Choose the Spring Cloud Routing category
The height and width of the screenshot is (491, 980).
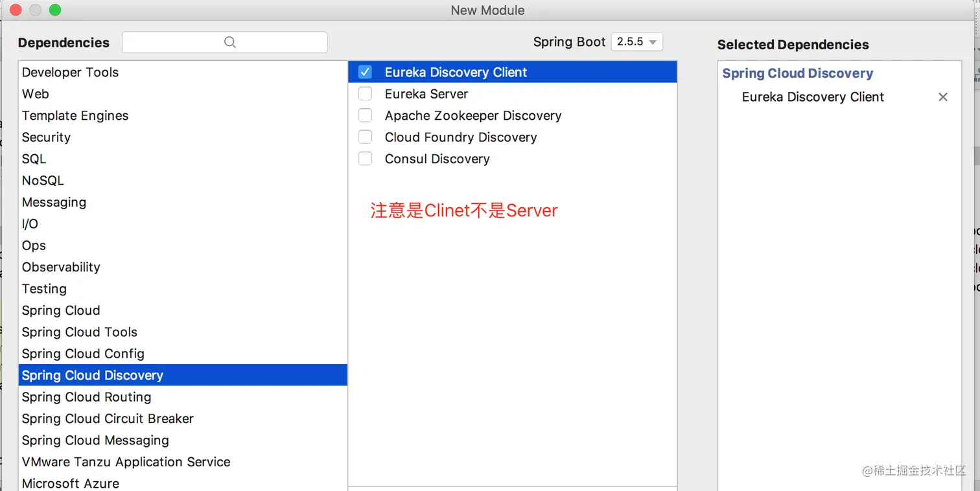pos(183,397)
